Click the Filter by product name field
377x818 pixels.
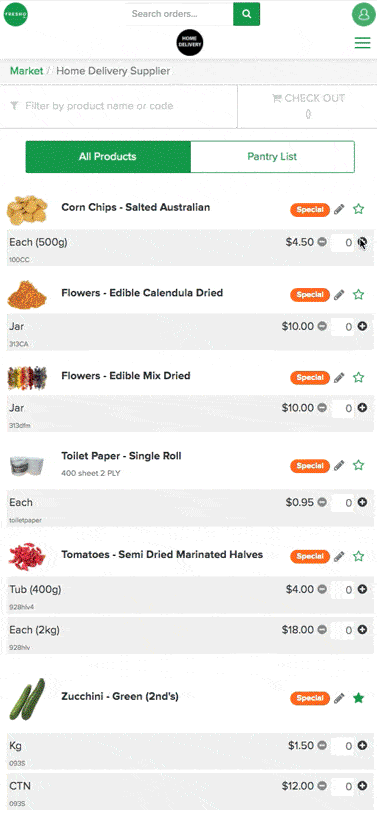click(x=118, y=106)
